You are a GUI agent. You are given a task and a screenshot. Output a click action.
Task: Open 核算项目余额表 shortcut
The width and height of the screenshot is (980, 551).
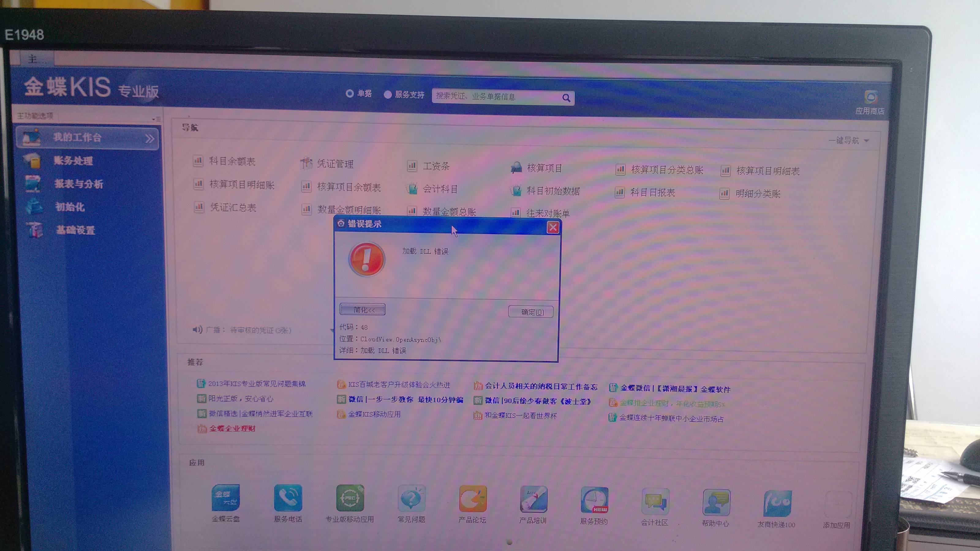[341, 187]
